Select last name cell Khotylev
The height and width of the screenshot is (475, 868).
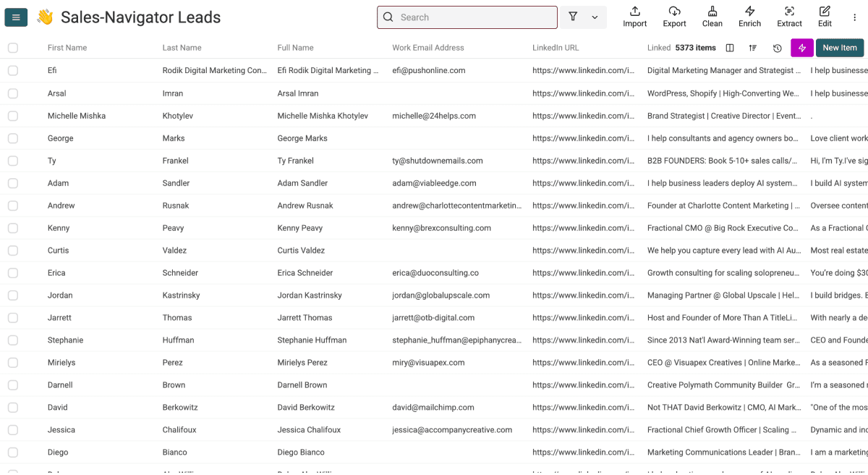tap(178, 115)
